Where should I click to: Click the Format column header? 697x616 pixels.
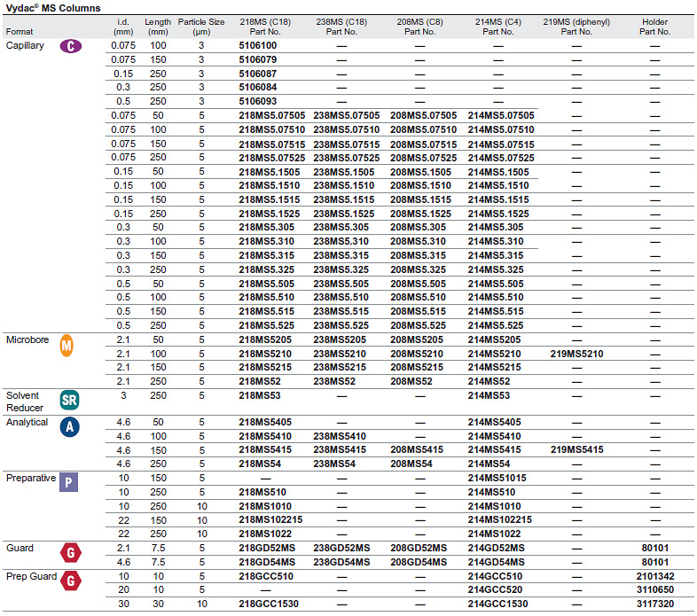click(20, 32)
